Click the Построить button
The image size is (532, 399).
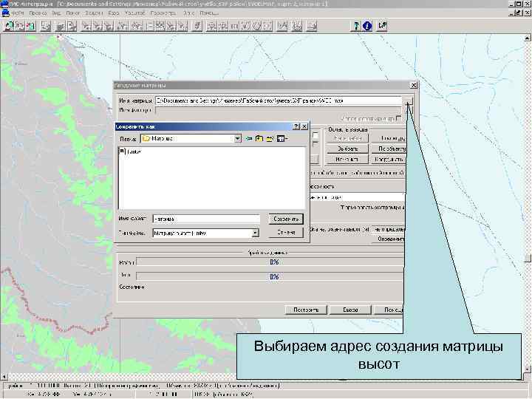click(306, 310)
